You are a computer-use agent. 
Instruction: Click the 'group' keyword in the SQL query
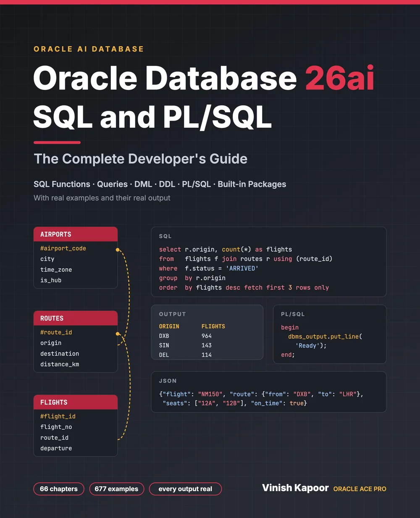point(168,278)
